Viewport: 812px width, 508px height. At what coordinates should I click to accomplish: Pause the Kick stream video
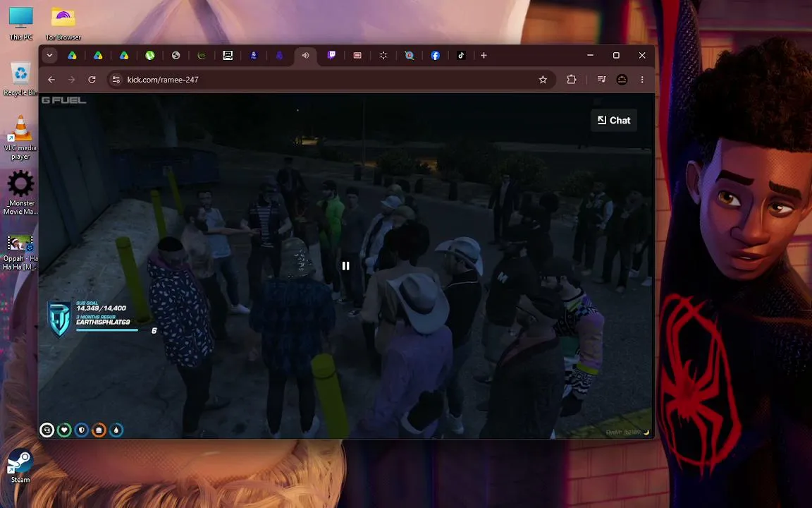[x=345, y=266]
